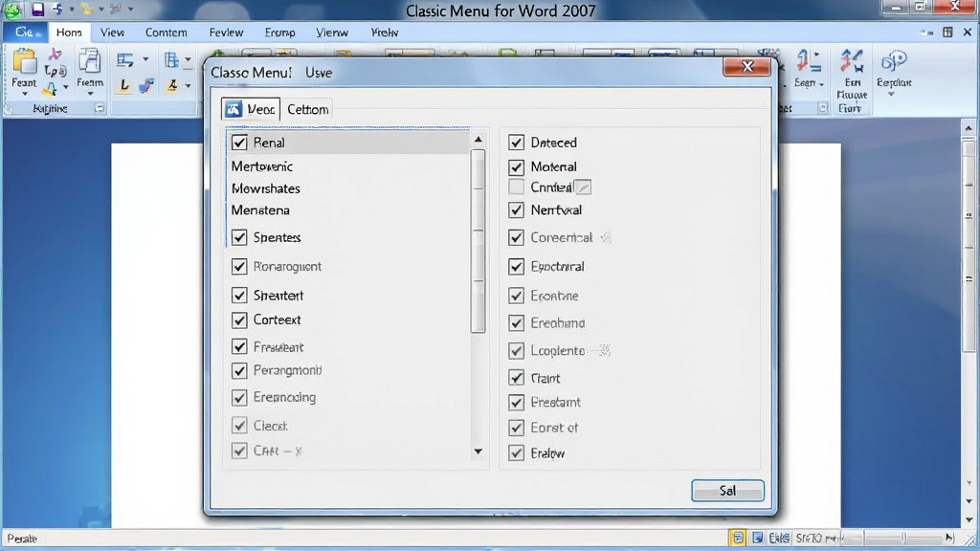
Task: Click the document scrollbar up arrow
Action: (x=969, y=128)
